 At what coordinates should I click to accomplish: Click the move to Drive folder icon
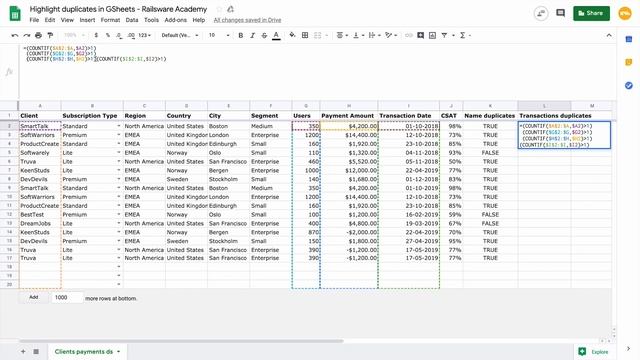231,9
